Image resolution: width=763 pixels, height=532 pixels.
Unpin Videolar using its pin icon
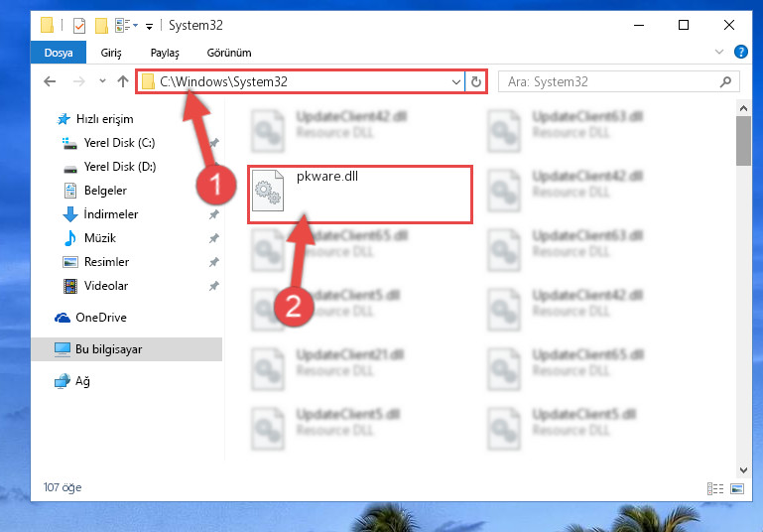click(x=213, y=286)
